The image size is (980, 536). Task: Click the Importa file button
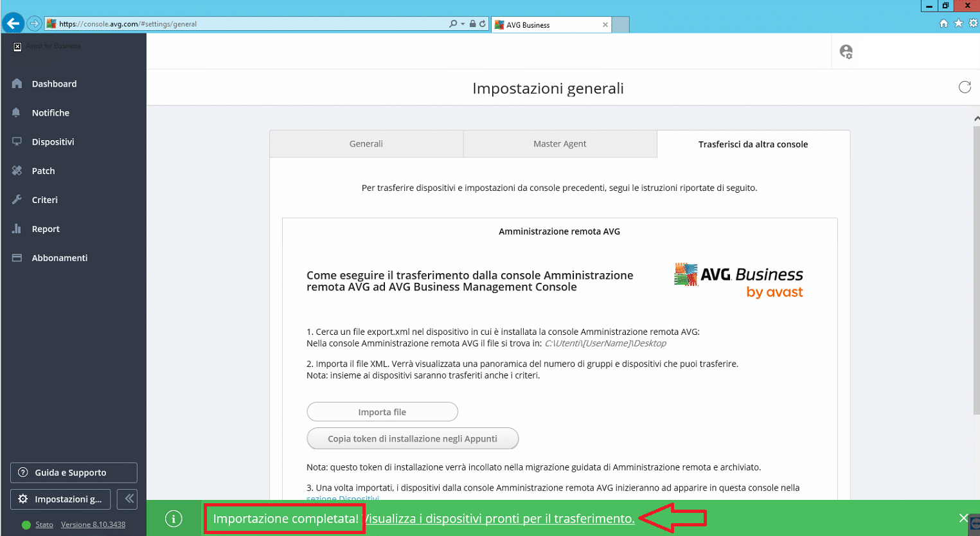[x=382, y=412]
